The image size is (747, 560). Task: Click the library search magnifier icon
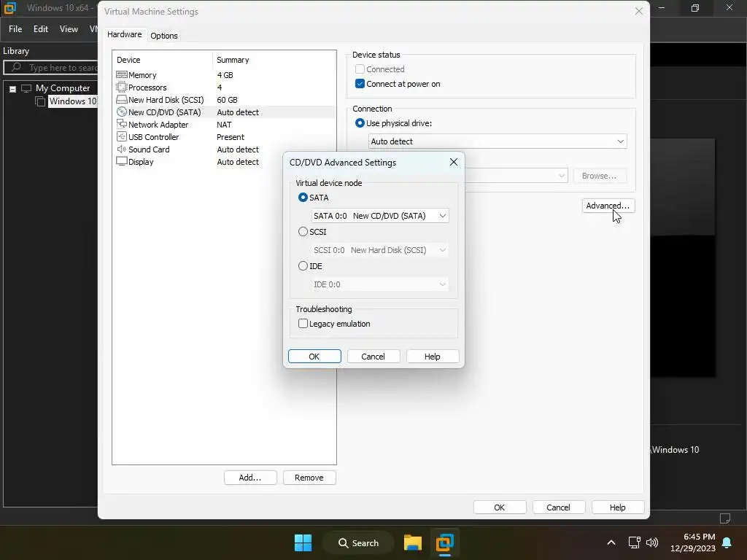[16, 67]
